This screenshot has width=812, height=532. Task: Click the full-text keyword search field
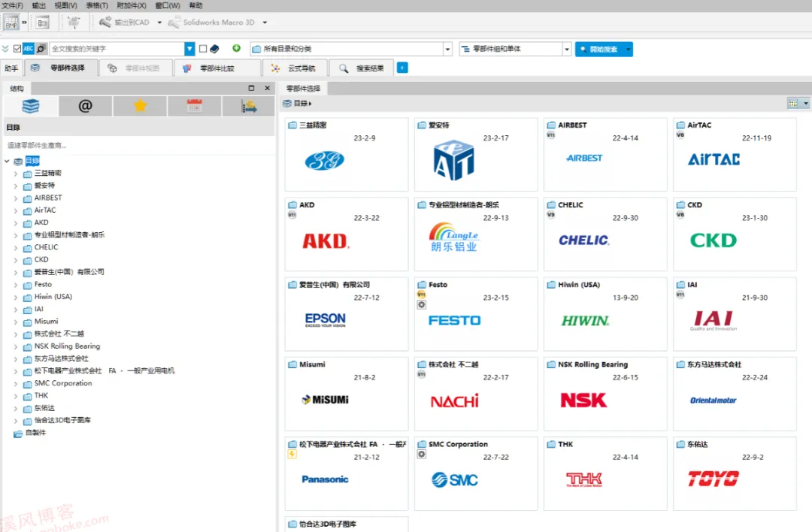[x=117, y=49]
